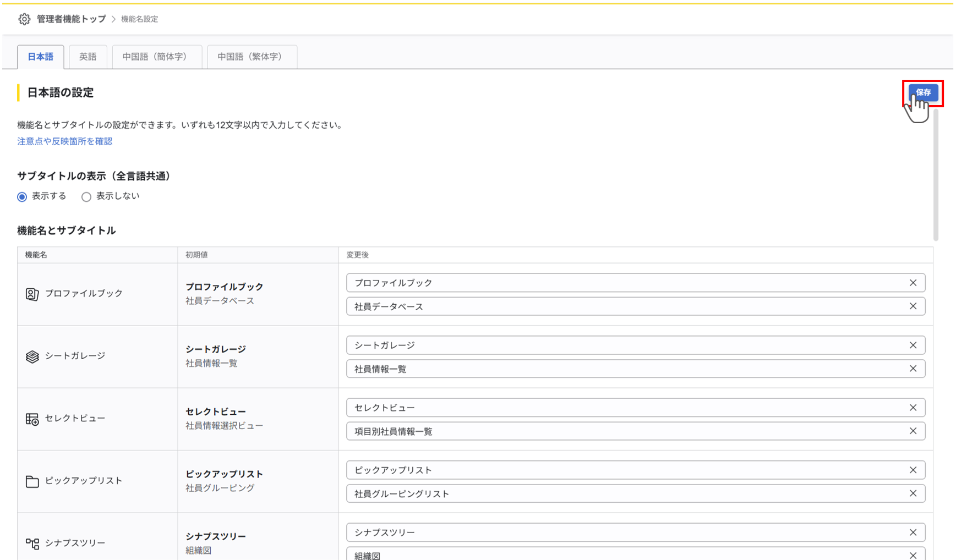
Task: Click the Synapse Tree org chart icon
Action: 32,543
